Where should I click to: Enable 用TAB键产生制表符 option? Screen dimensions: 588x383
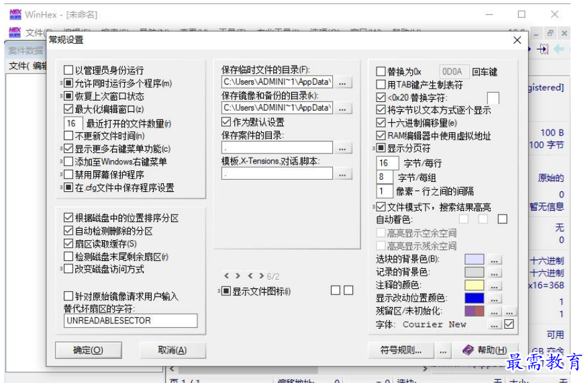[x=381, y=85]
